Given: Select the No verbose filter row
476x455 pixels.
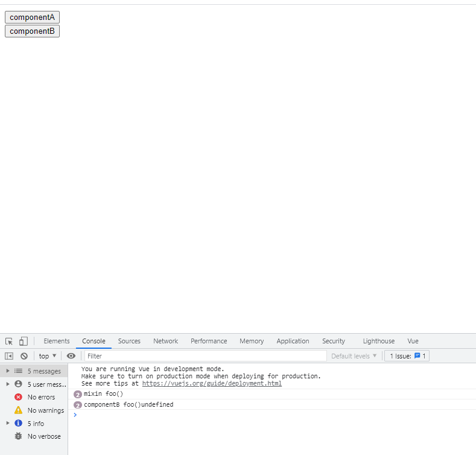Looking at the screenshot, I should click(x=34, y=436).
